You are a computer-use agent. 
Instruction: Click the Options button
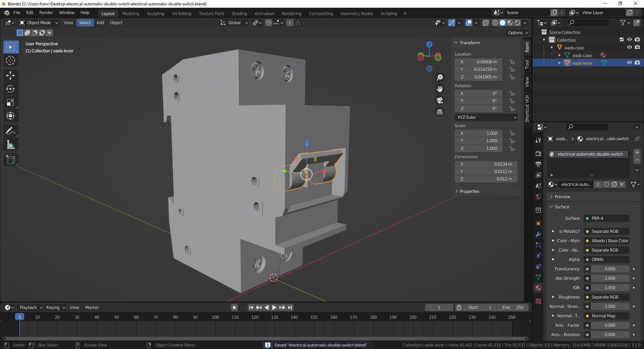click(x=518, y=33)
